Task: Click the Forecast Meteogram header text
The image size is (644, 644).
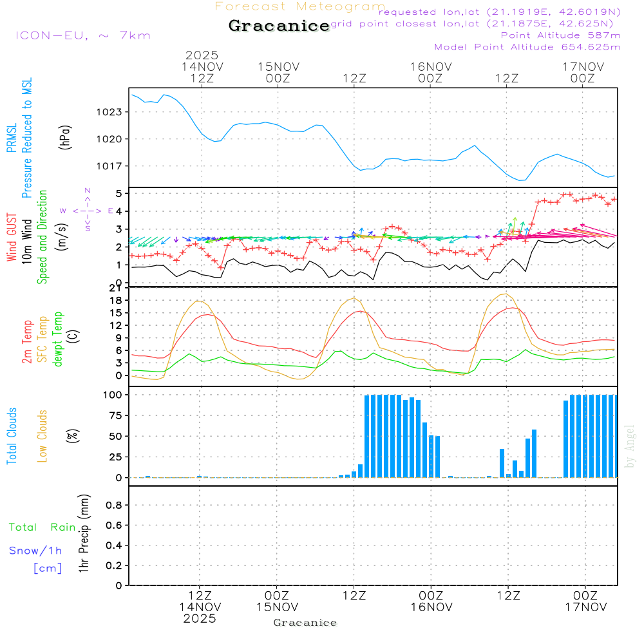Action: (299, 6)
